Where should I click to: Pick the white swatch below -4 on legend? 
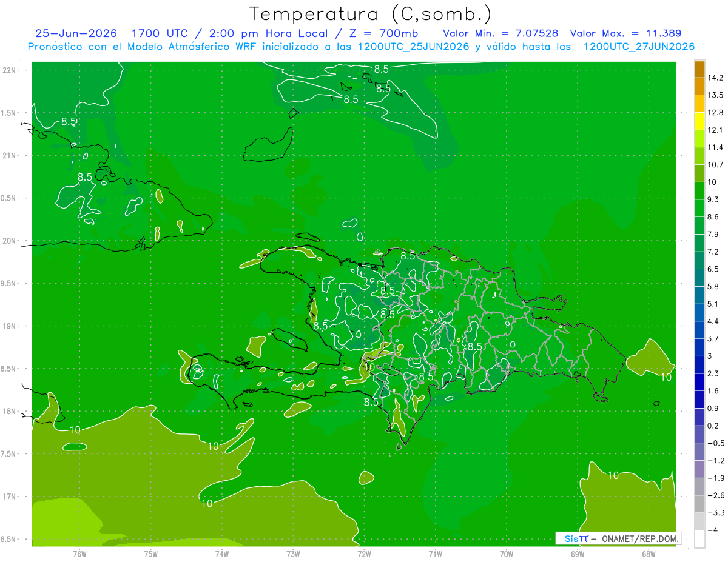699,539
